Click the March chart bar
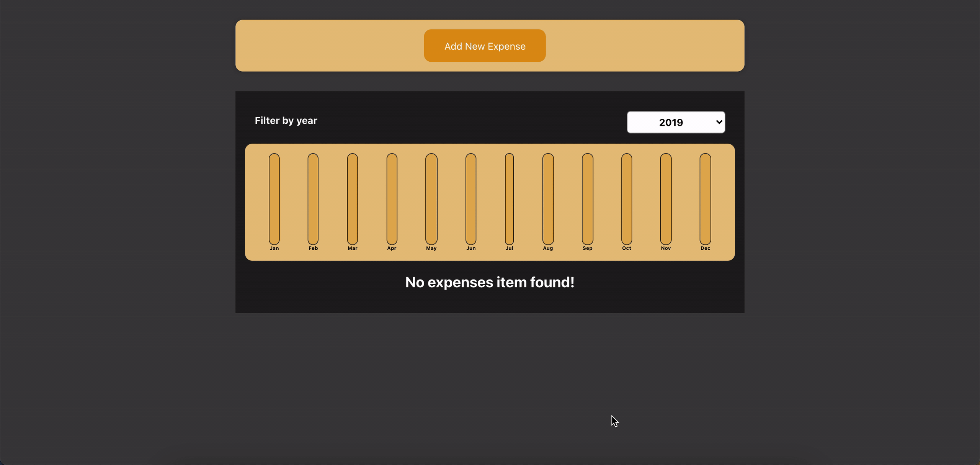 coord(353,199)
